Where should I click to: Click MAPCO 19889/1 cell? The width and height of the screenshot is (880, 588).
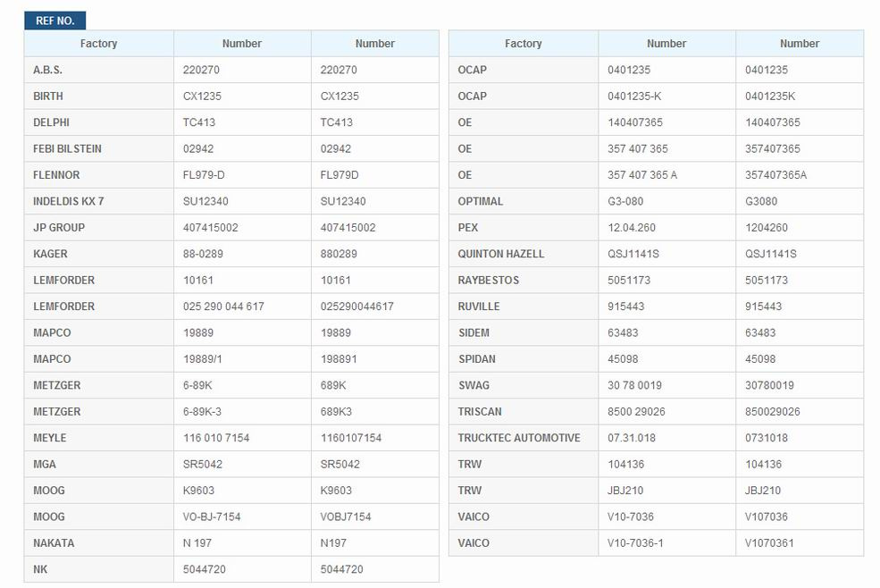(242, 359)
